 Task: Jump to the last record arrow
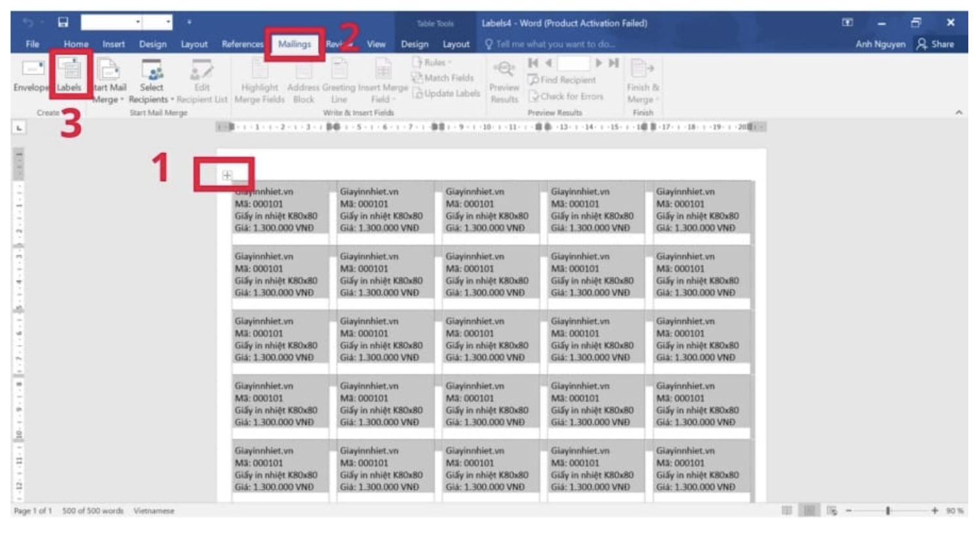pos(613,63)
